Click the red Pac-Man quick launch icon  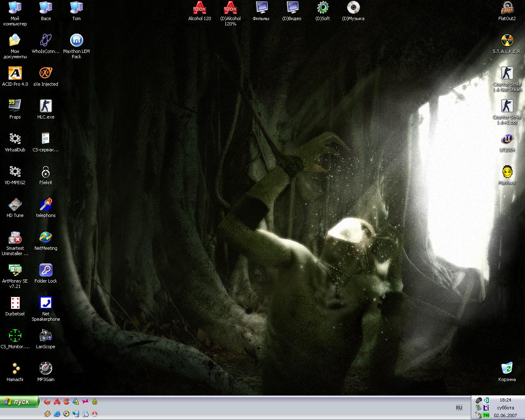66,402
